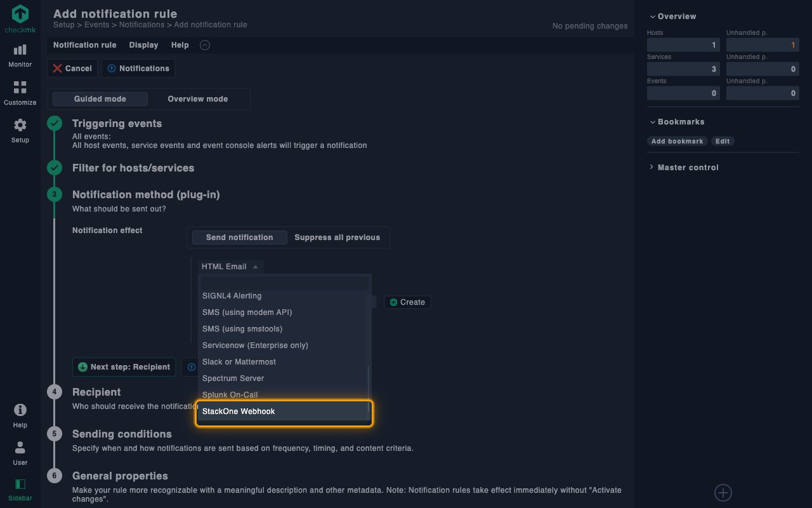Click step 5 Sending conditions circle
The width and height of the screenshot is (812, 508).
pyautogui.click(x=55, y=434)
